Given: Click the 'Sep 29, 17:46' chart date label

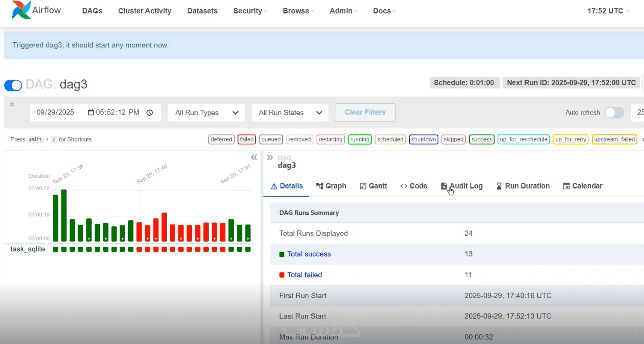Looking at the screenshot, I should pyautogui.click(x=152, y=174).
